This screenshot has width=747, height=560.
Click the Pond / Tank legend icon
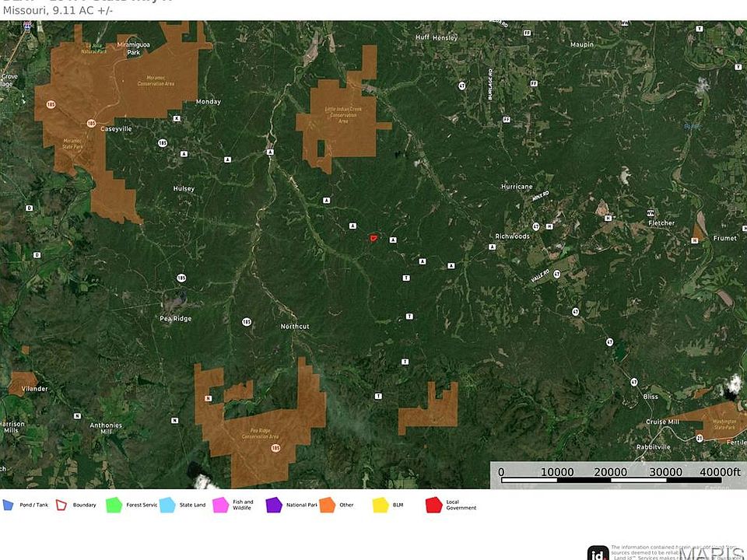pos(8,505)
